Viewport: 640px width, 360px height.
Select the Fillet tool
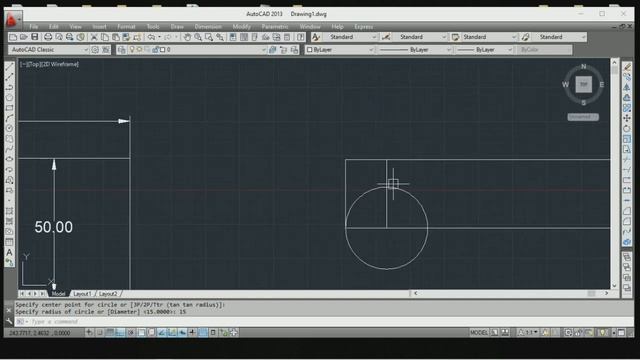627,222
